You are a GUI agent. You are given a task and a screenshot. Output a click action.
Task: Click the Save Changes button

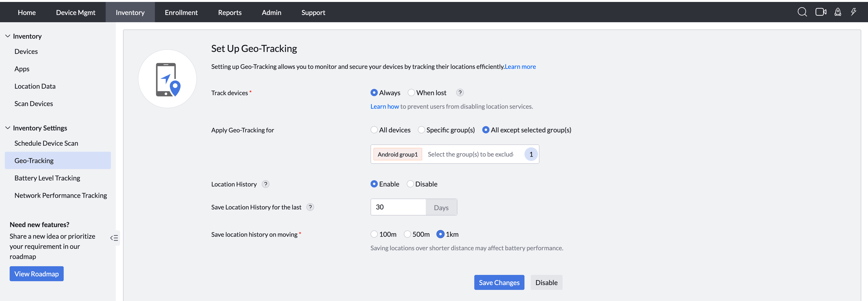pos(499,282)
